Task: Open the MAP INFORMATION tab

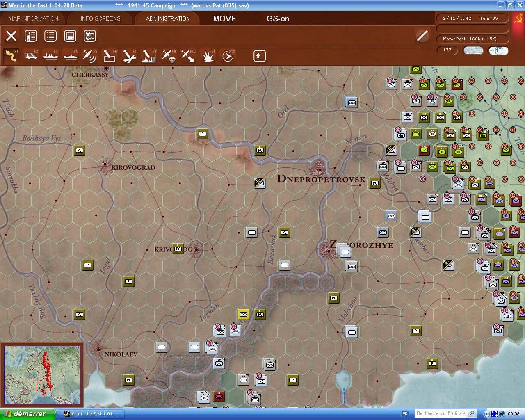Action: click(33, 18)
